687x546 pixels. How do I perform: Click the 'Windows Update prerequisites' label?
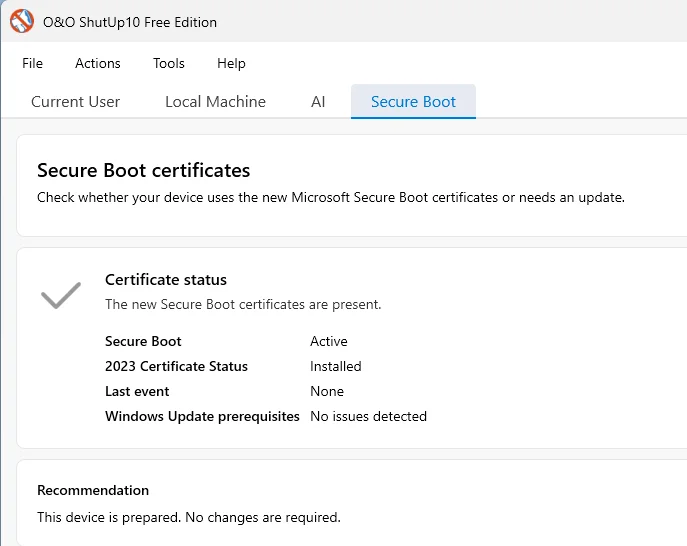point(202,416)
